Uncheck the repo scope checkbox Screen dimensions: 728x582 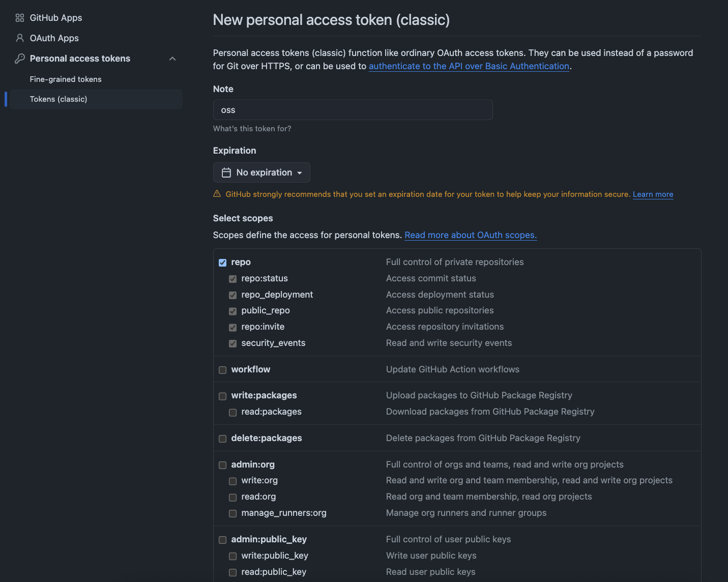[223, 263]
